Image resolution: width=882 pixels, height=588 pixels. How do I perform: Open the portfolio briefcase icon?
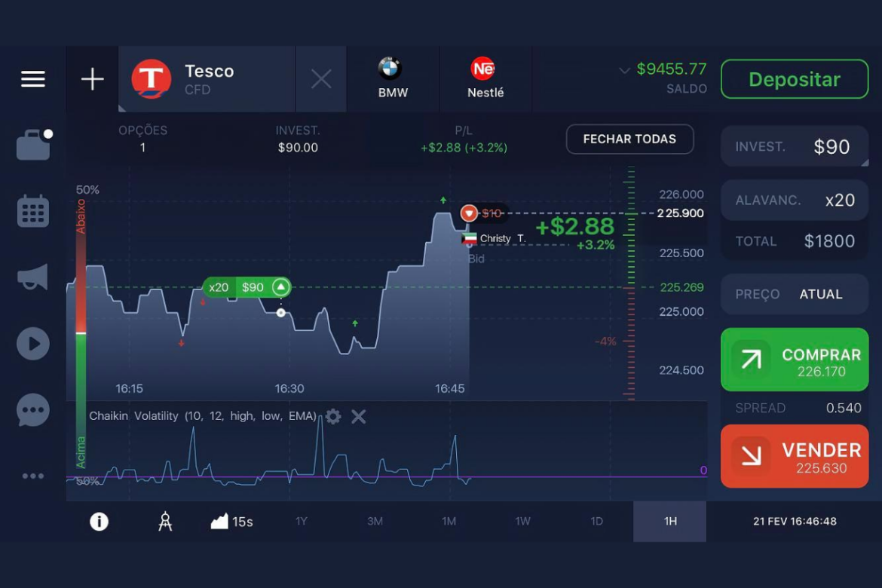tap(33, 145)
